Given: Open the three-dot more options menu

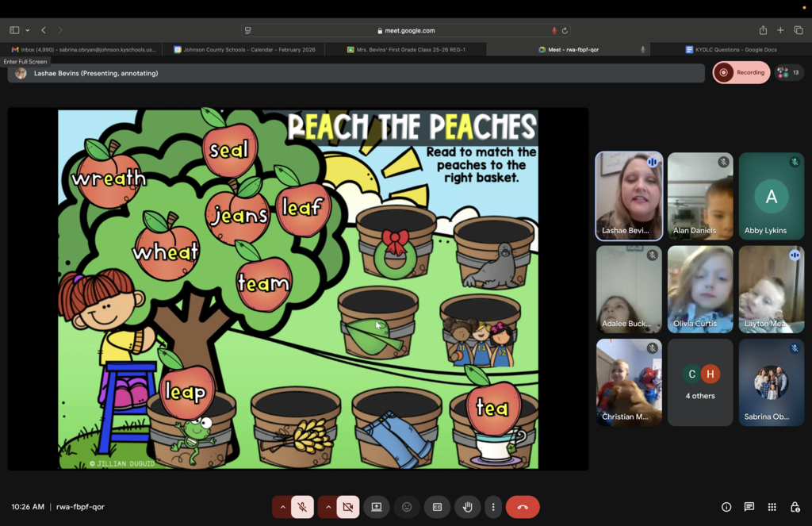Looking at the screenshot, I should (x=493, y=507).
